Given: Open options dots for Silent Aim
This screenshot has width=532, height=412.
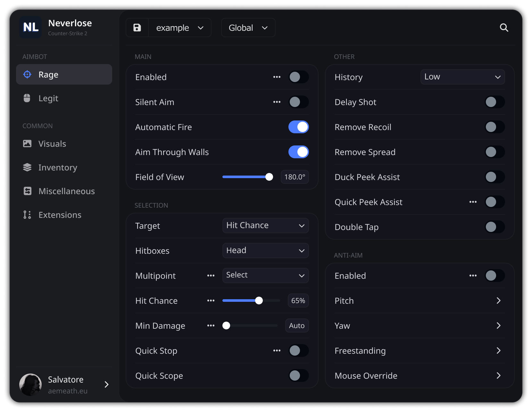Looking at the screenshot, I should pyautogui.click(x=277, y=102).
